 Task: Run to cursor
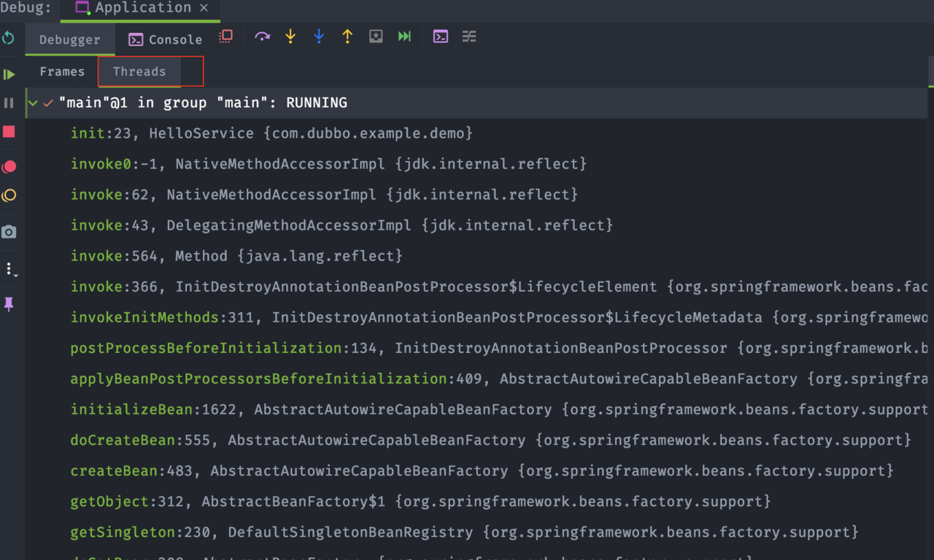click(404, 36)
